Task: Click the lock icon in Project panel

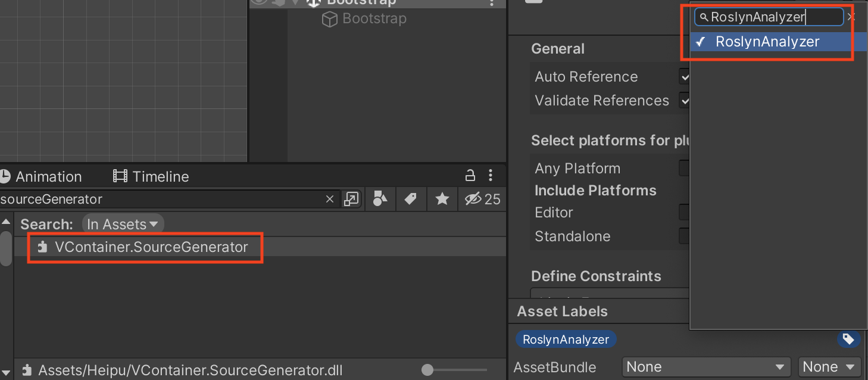Action: (470, 176)
